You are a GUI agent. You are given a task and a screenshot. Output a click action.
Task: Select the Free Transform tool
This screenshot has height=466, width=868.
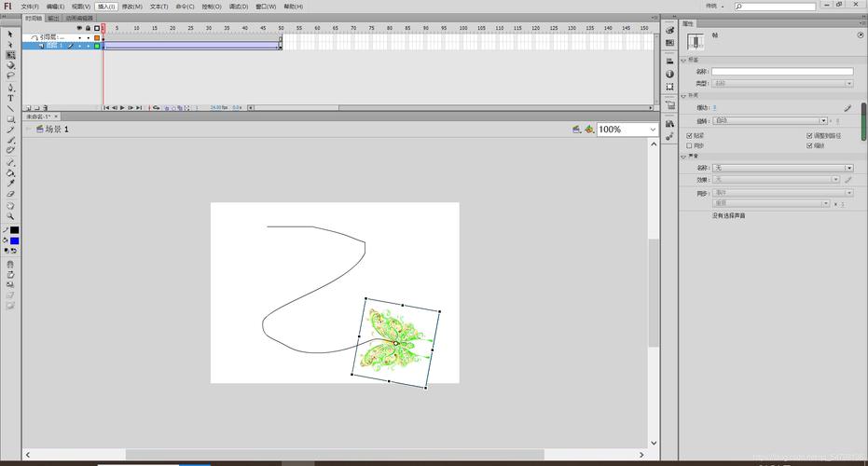(x=10, y=55)
